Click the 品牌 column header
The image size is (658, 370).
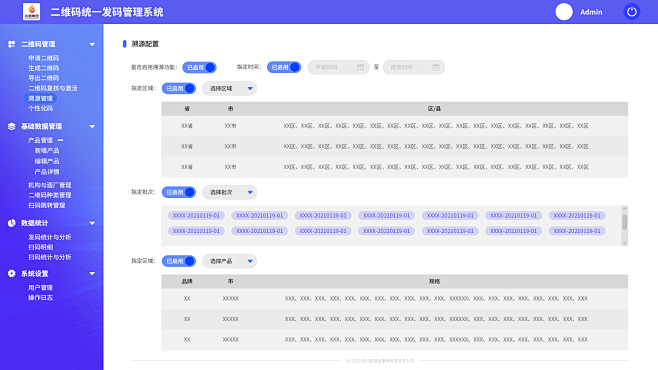pos(187,281)
